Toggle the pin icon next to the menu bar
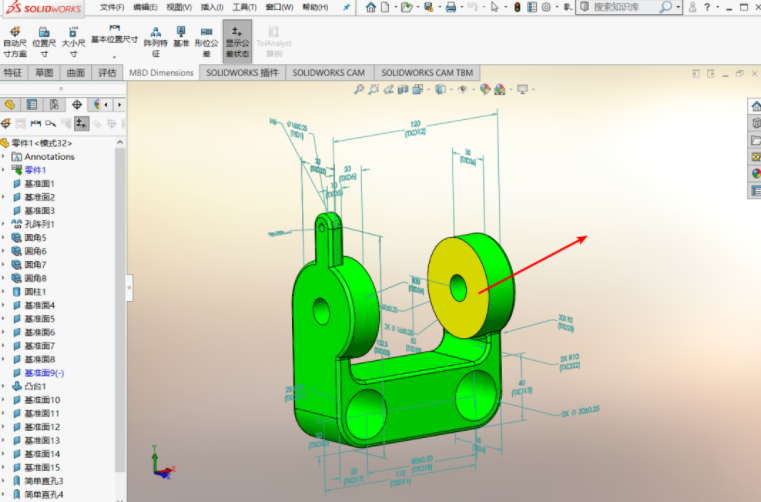 tap(346, 7)
